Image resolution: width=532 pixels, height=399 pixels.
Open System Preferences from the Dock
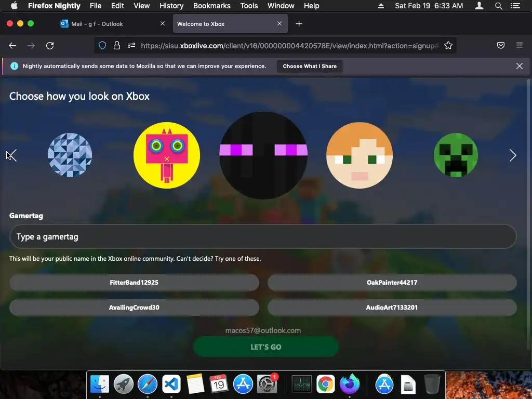[x=267, y=384]
